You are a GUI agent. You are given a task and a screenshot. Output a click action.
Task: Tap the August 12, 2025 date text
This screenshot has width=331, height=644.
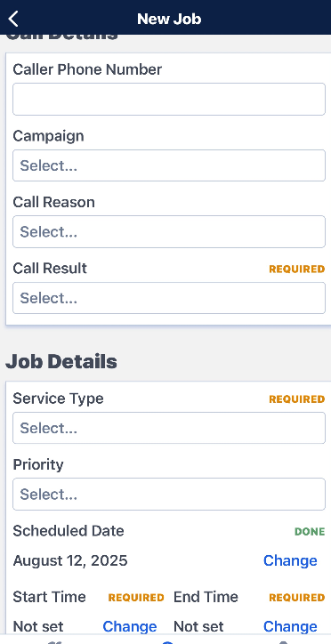tap(70, 560)
